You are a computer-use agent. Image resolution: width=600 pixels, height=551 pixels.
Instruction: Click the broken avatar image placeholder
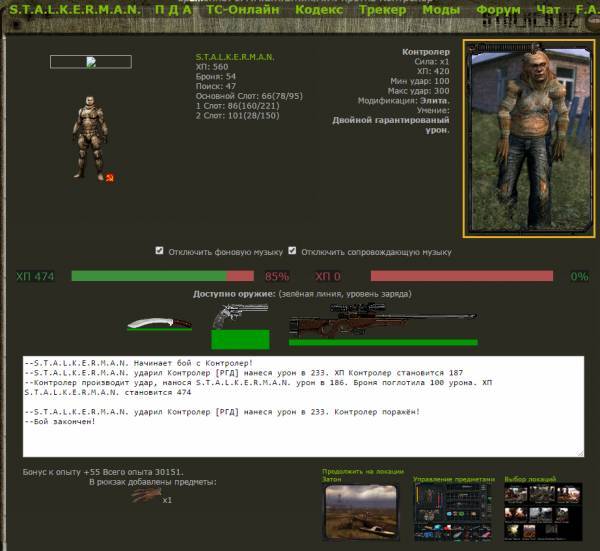tap(90, 61)
